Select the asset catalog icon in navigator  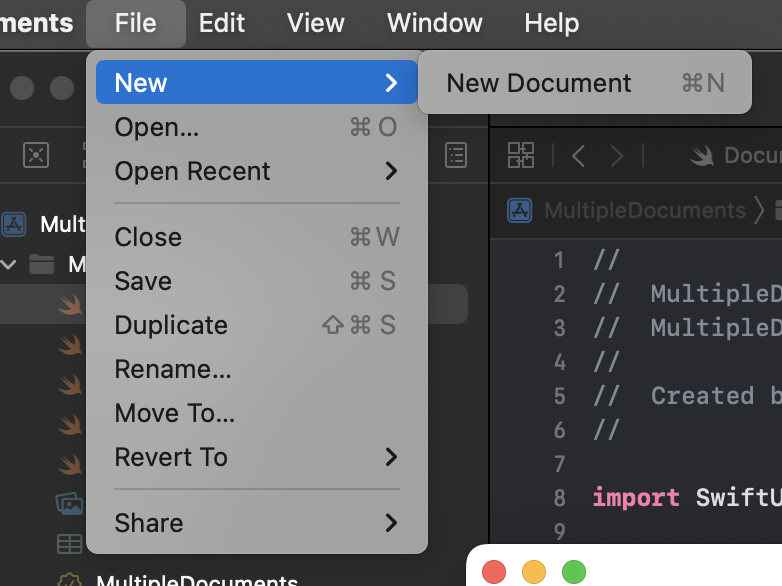[x=69, y=503]
